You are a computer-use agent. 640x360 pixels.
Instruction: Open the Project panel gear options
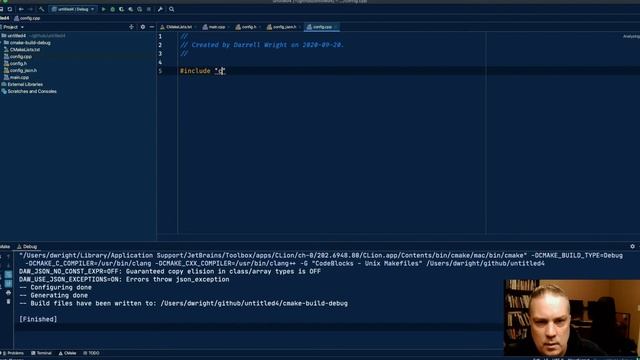(142, 27)
